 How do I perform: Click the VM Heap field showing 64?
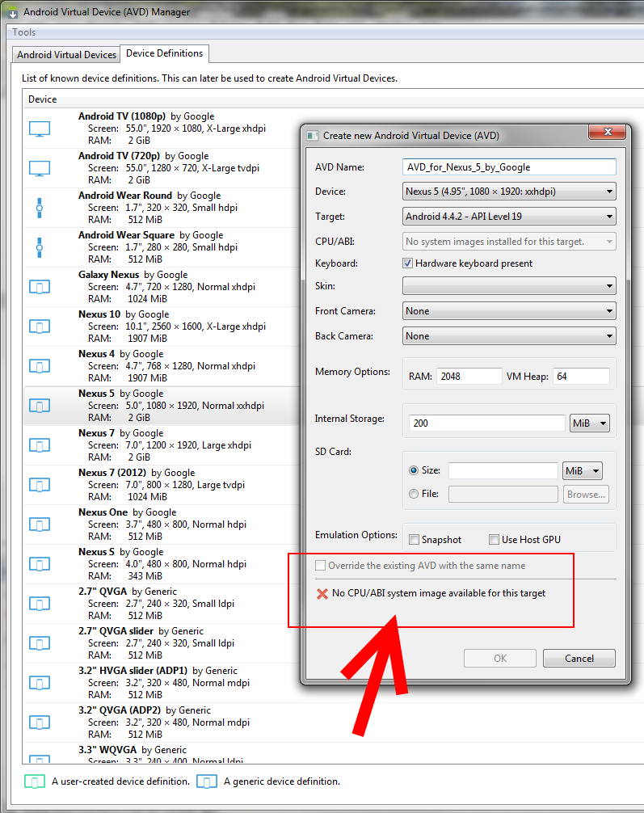click(581, 377)
